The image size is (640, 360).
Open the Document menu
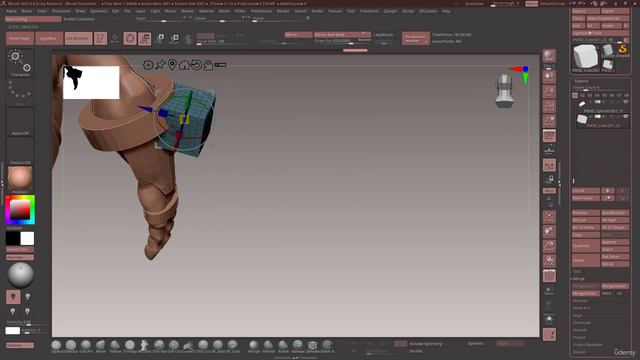[61, 11]
